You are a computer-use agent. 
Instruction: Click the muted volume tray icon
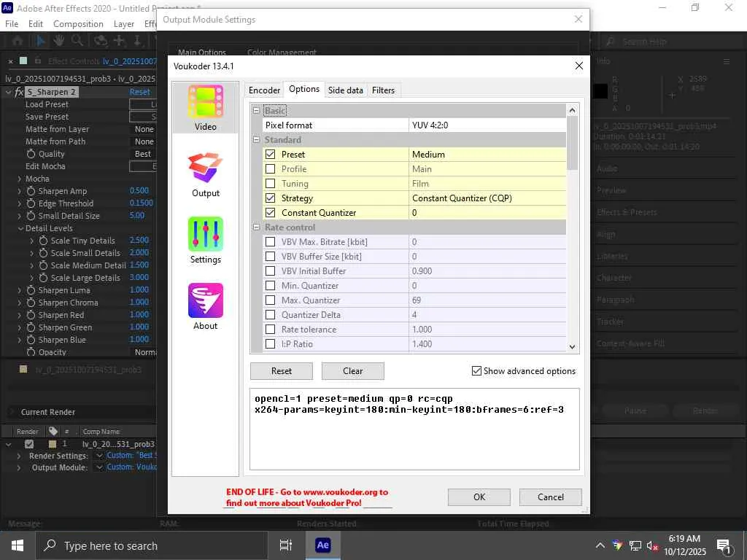click(652, 545)
